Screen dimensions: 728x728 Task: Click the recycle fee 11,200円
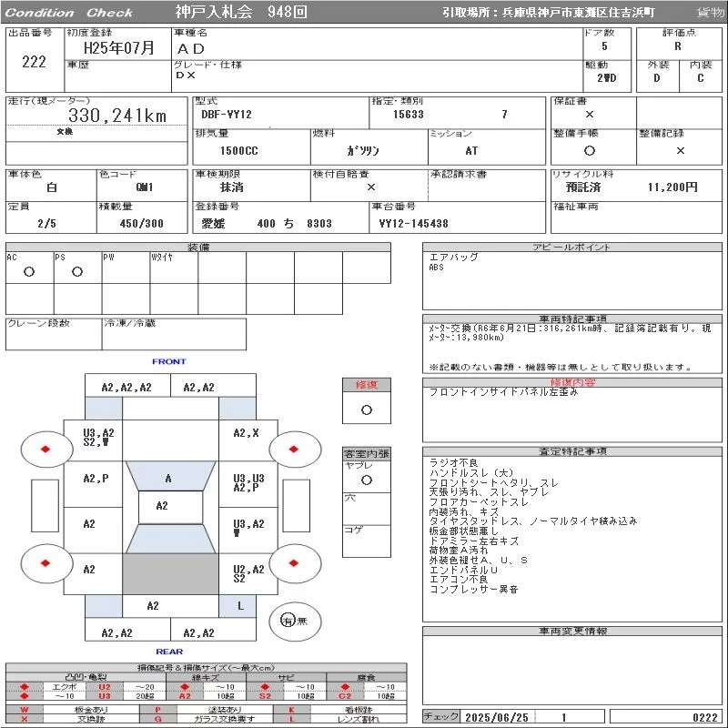click(x=672, y=187)
